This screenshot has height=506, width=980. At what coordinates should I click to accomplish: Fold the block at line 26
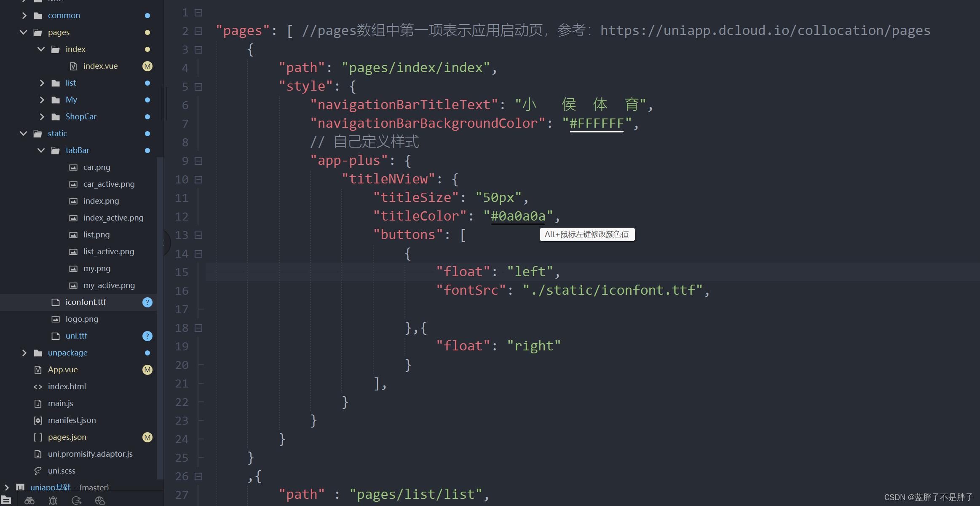(198, 476)
